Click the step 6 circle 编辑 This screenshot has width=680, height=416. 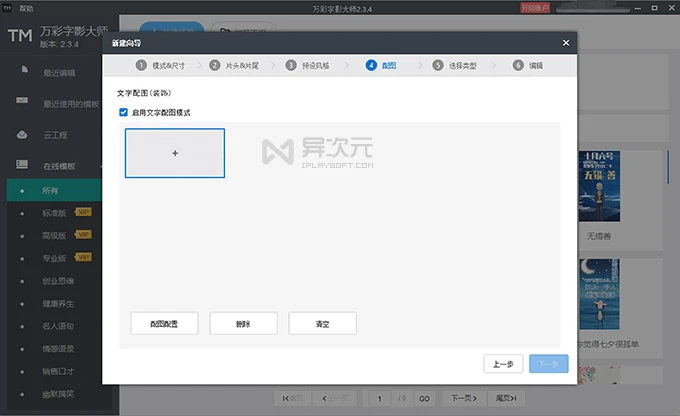click(518, 65)
